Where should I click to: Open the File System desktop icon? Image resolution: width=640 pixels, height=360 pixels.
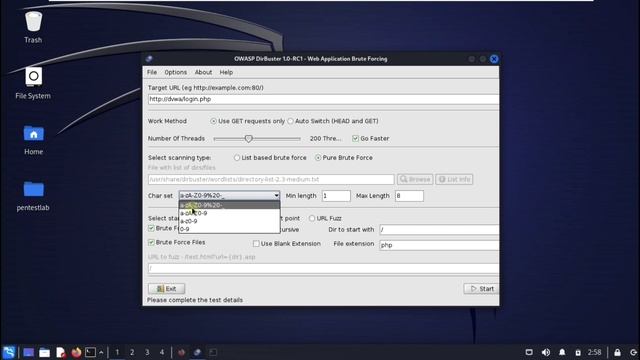click(33, 83)
